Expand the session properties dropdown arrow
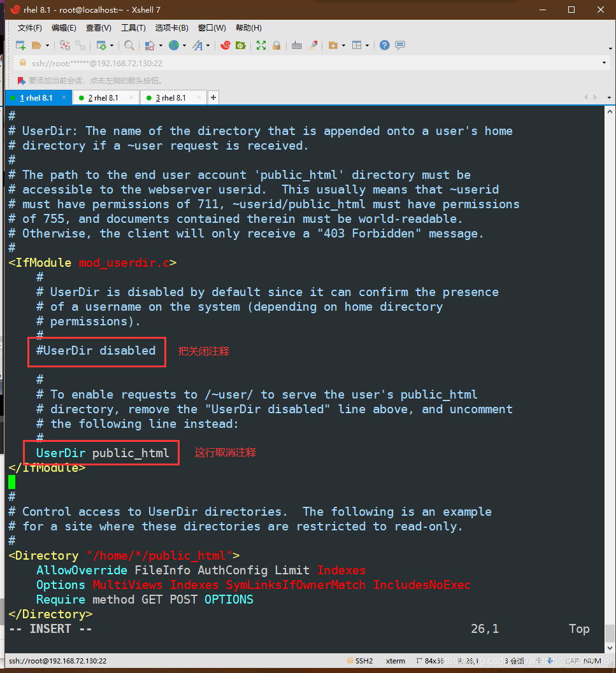 point(111,45)
